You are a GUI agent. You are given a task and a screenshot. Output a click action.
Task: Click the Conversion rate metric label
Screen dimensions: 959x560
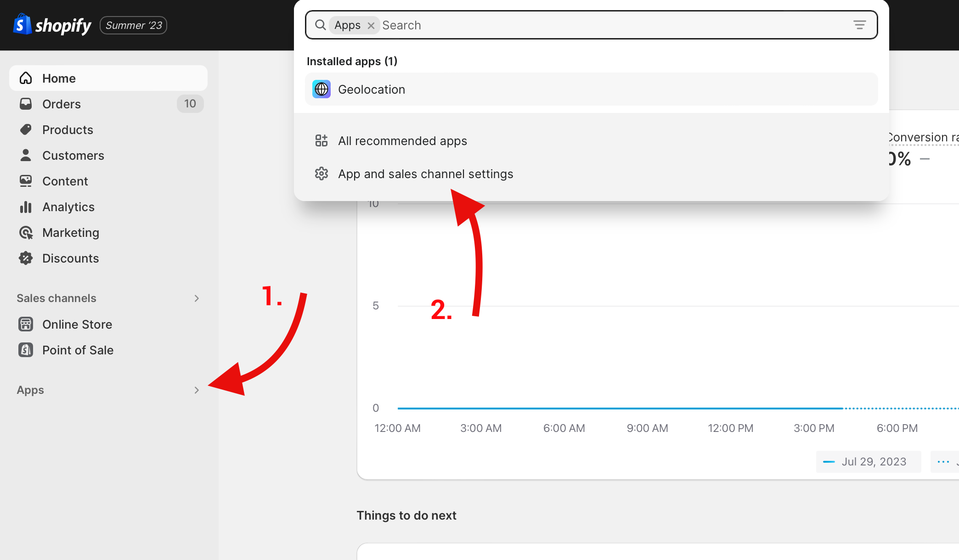(x=923, y=137)
